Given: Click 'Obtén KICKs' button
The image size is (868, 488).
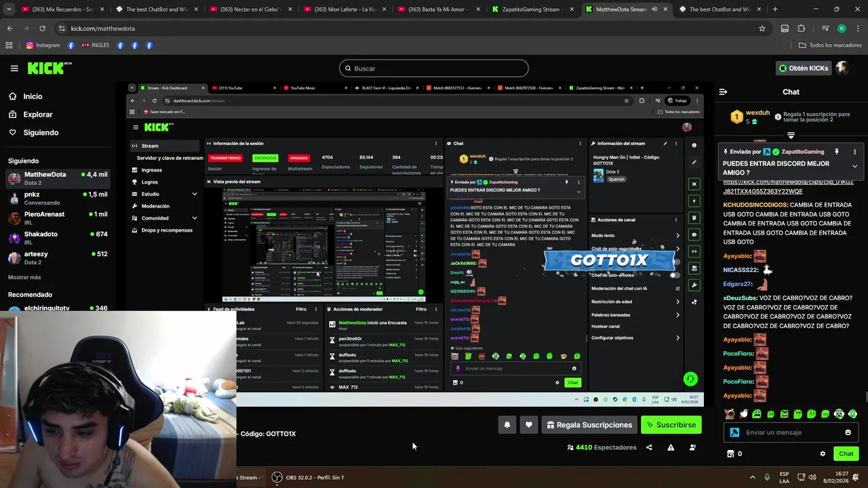Looking at the screenshot, I should pos(804,68).
